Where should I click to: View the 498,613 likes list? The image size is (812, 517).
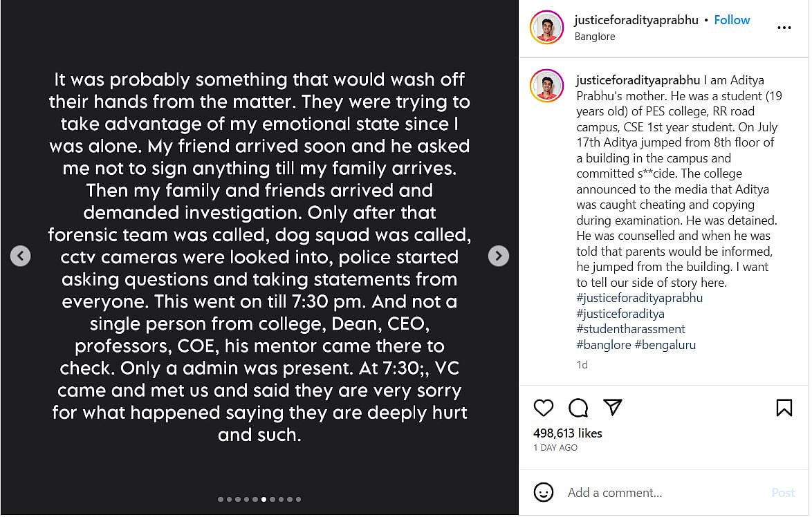[x=568, y=433]
